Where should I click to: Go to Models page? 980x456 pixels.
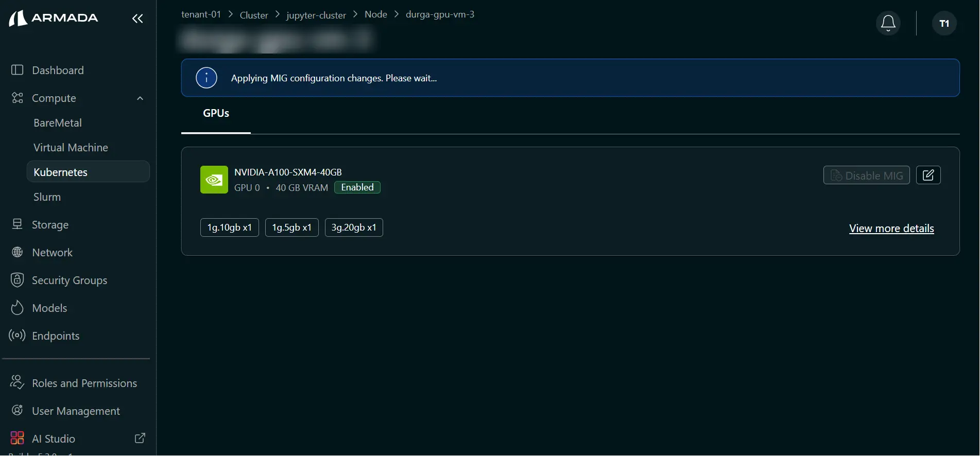pos(49,308)
